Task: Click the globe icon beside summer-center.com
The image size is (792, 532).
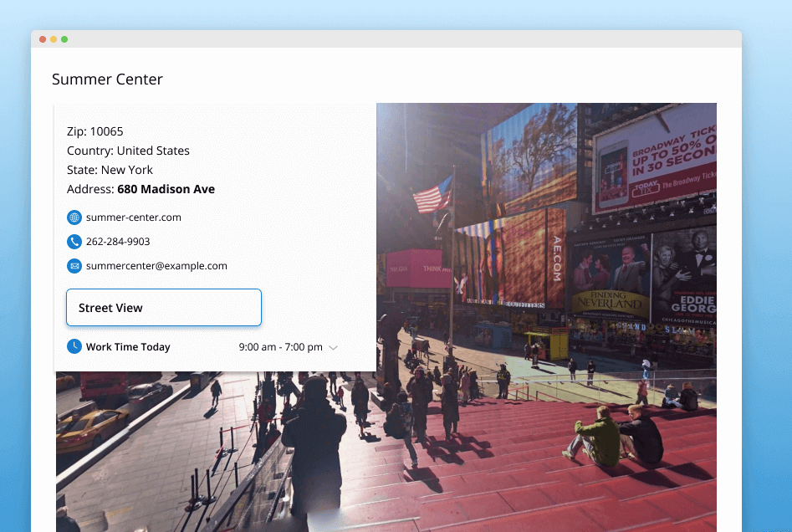Action: pos(74,217)
